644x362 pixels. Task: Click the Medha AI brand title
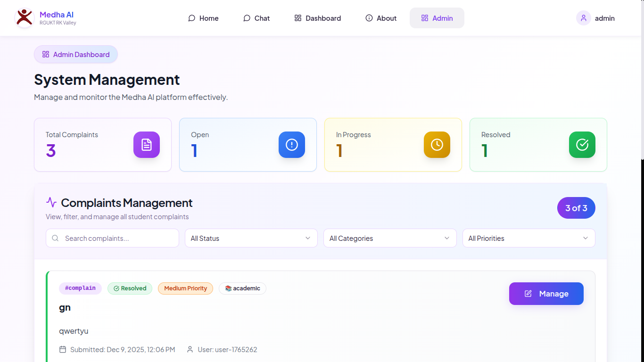pyautogui.click(x=57, y=15)
